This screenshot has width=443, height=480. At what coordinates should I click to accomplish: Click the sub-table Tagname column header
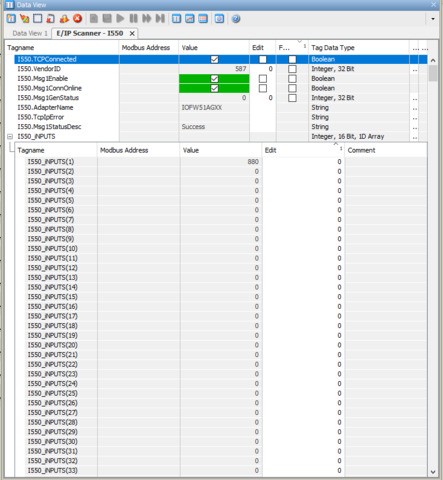pos(56,150)
